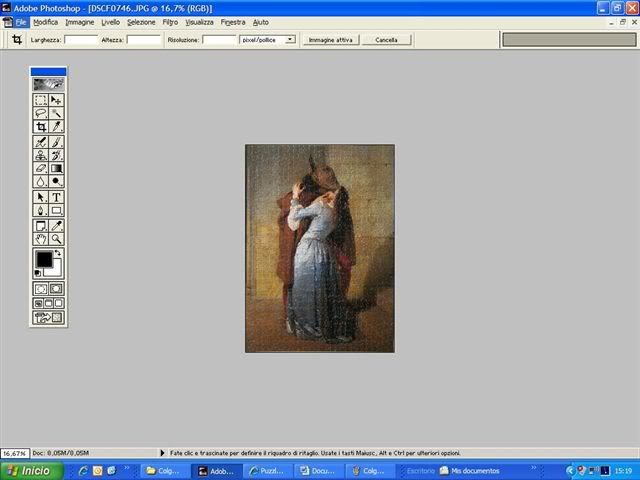Click Jump to ImageReady icon
640x480 pixels.
tap(48, 318)
